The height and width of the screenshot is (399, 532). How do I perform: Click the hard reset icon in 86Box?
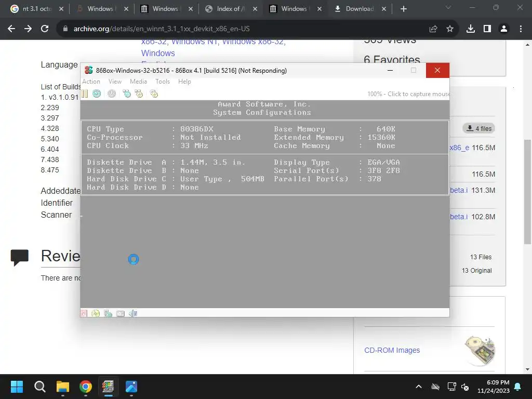[x=97, y=94]
